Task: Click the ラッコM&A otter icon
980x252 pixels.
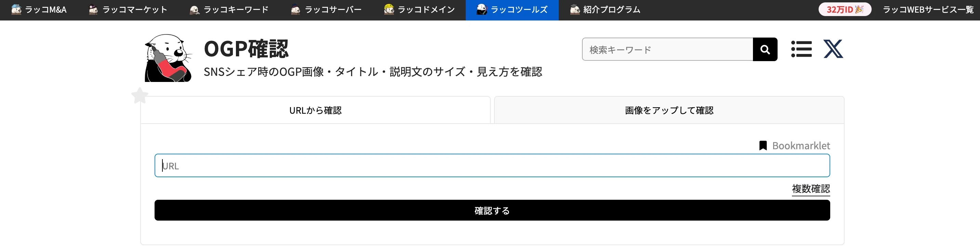Action: tap(16, 10)
